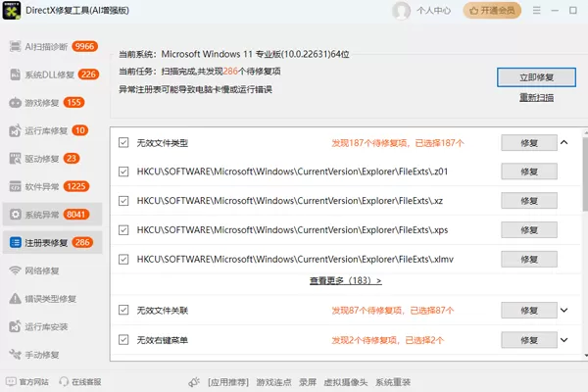Click the 软件异常 code window icon
Viewport: 588px width, 392px height.
(15, 186)
